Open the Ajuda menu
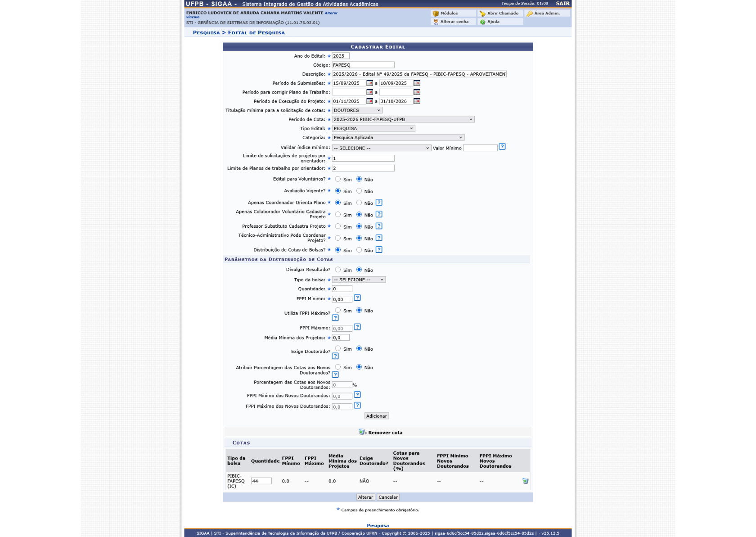The height and width of the screenshot is (537, 756). click(x=490, y=21)
